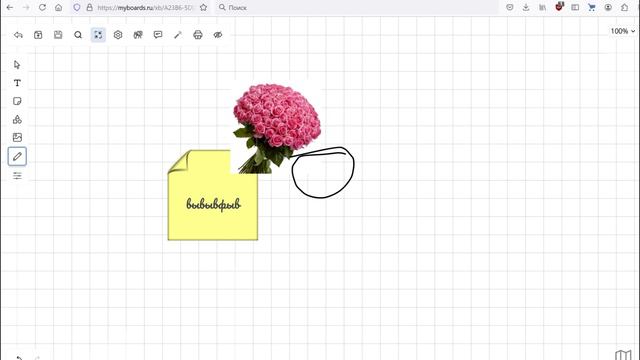Click the back-arrow icon in the board toolbar
640x360 pixels.
[18, 35]
